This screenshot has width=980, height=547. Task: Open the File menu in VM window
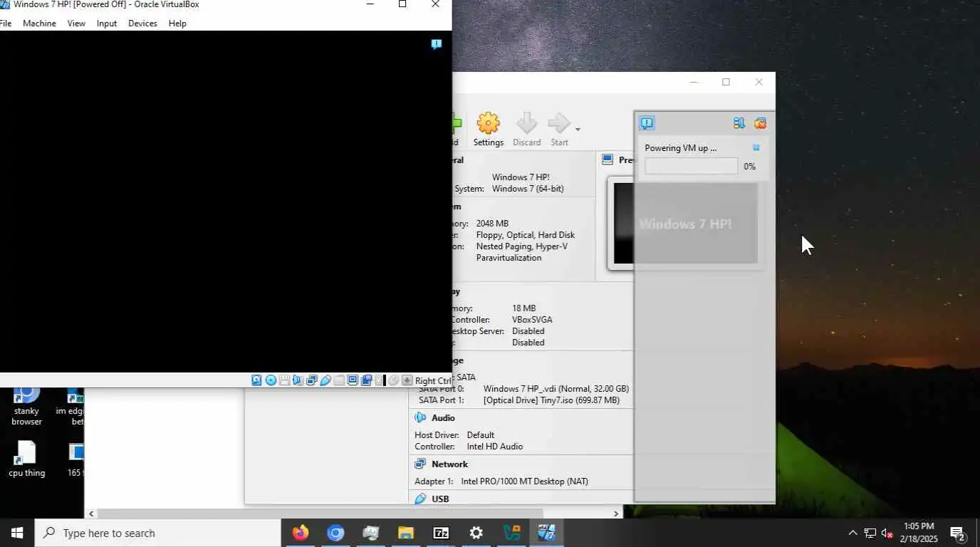click(x=5, y=24)
